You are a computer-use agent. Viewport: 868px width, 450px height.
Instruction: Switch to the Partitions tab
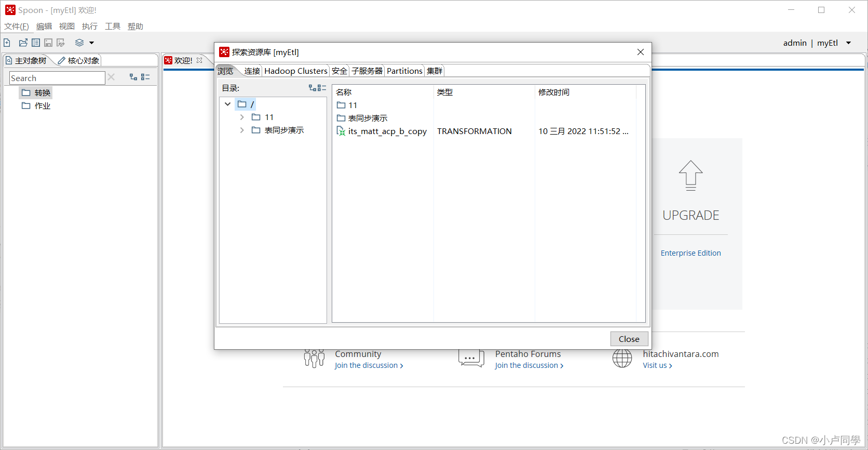click(x=405, y=71)
